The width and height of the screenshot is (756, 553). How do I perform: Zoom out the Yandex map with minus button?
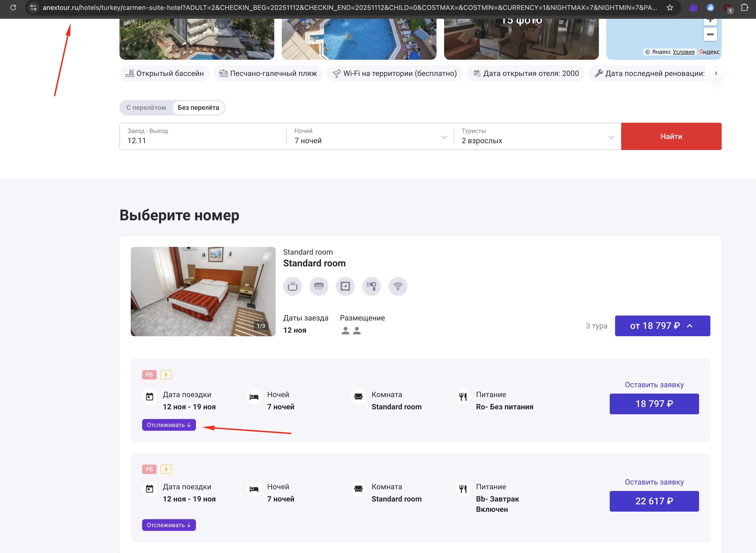(710, 34)
